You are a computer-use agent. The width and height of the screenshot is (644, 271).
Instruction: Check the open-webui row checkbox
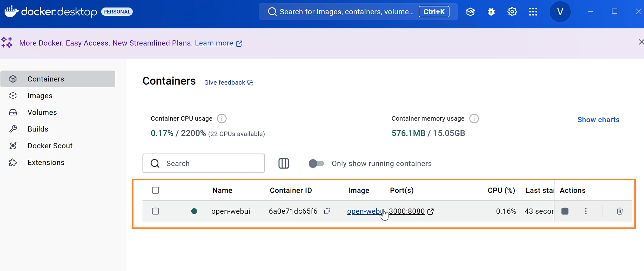click(156, 211)
